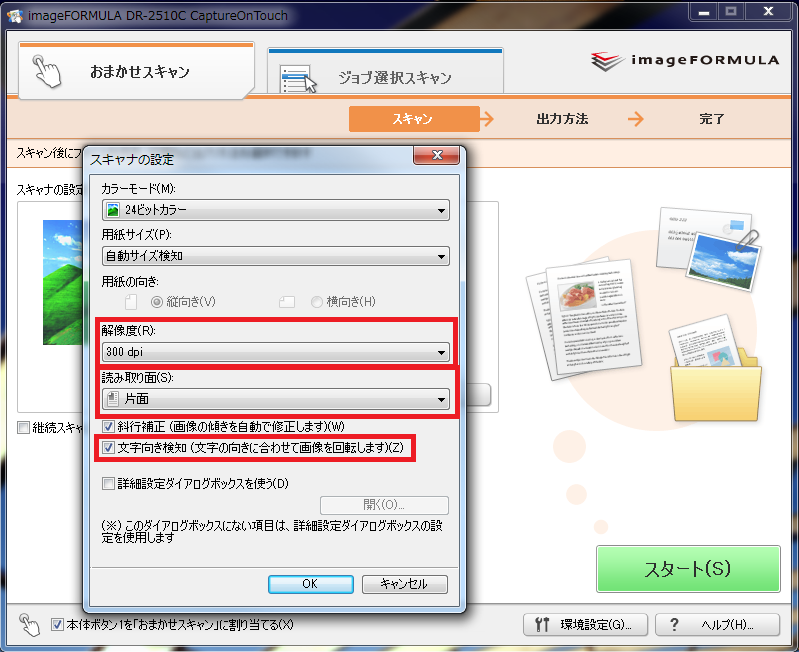The height and width of the screenshot is (652, 799).
Task: Click OK in scanner settings dialog
Action: [311, 584]
